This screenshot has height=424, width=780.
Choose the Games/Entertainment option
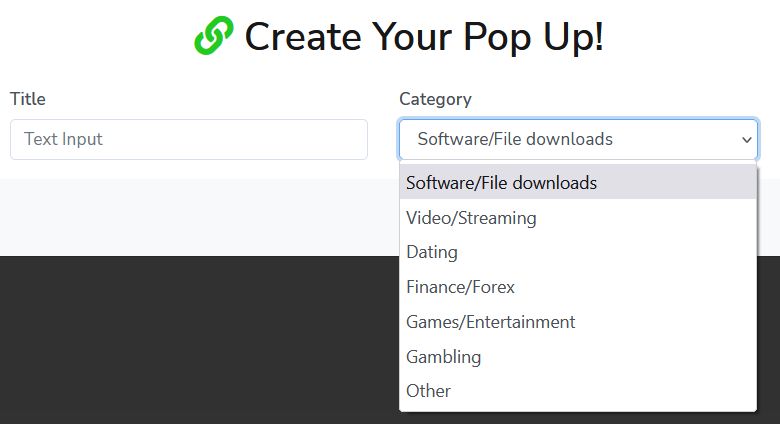[x=490, y=322]
